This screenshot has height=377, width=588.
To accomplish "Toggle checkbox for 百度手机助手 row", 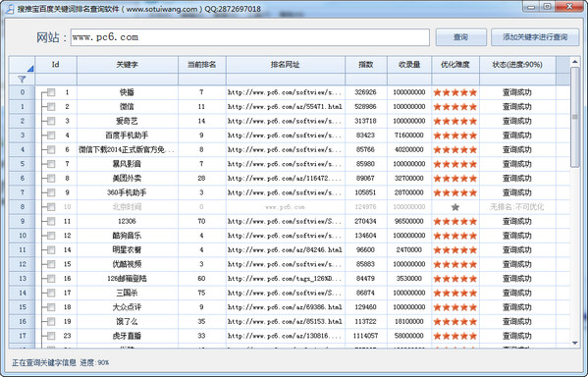I will [51, 135].
